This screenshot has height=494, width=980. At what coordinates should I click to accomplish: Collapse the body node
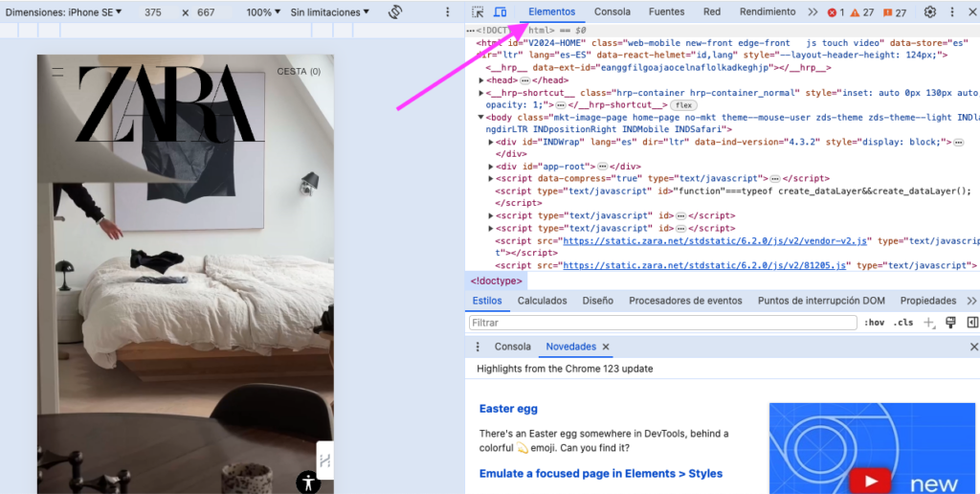tap(481, 117)
